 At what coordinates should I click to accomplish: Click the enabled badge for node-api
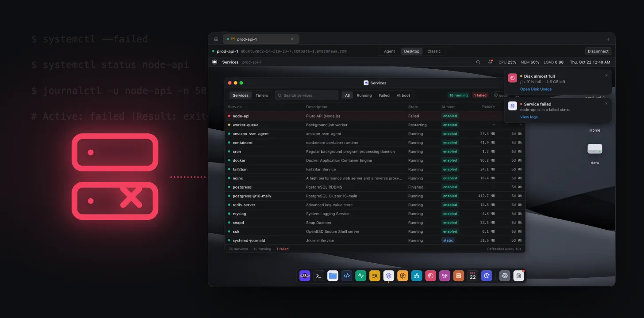[450, 116]
